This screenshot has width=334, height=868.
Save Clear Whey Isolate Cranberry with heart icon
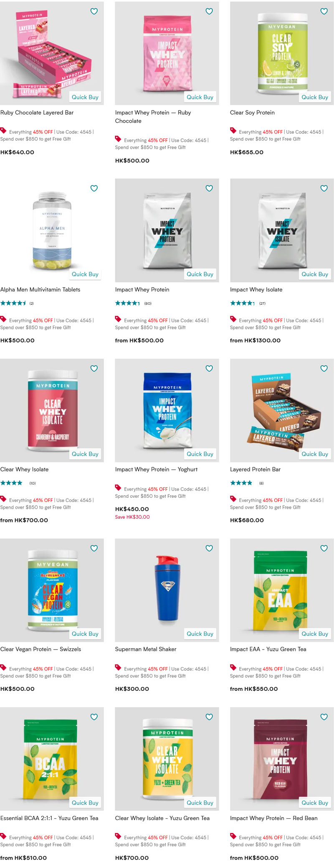[94, 368]
